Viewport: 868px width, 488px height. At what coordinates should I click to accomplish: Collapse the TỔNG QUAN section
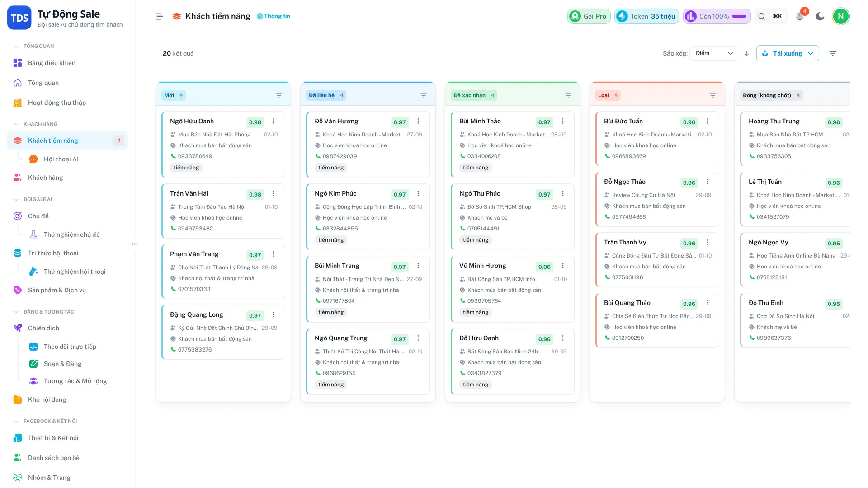tap(34, 46)
